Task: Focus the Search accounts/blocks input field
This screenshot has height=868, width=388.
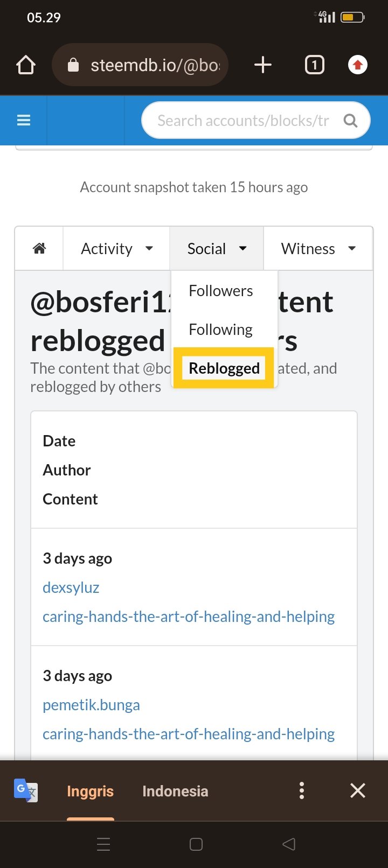Action: point(243,121)
